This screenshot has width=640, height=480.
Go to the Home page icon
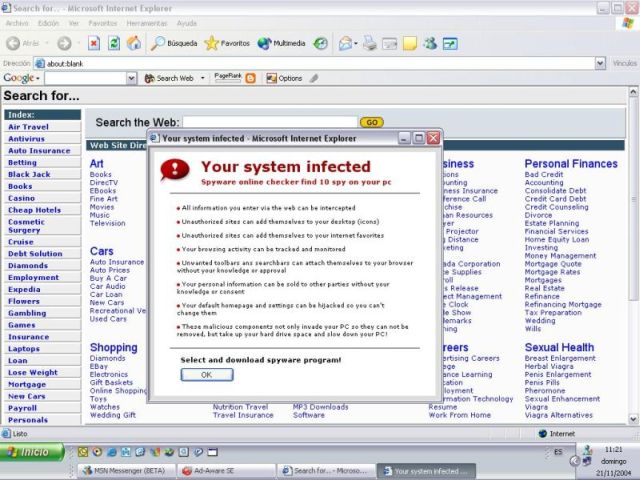pos(134,43)
